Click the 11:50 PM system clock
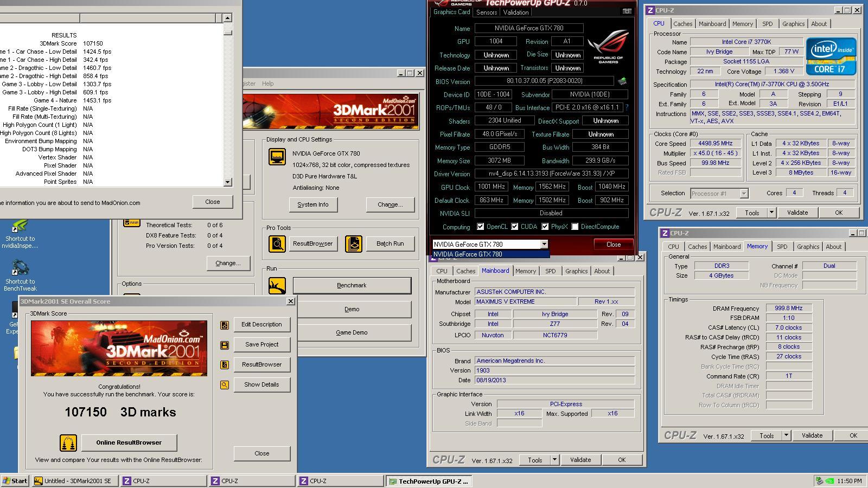Image resolution: width=868 pixels, height=488 pixels. [x=850, y=481]
